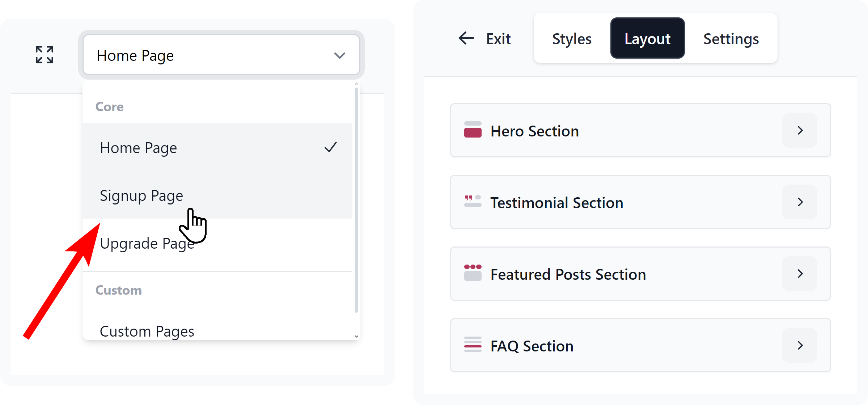Expand FAQ Section chevron button
Image resolution: width=868 pixels, height=405 pixels.
(x=800, y=345)
